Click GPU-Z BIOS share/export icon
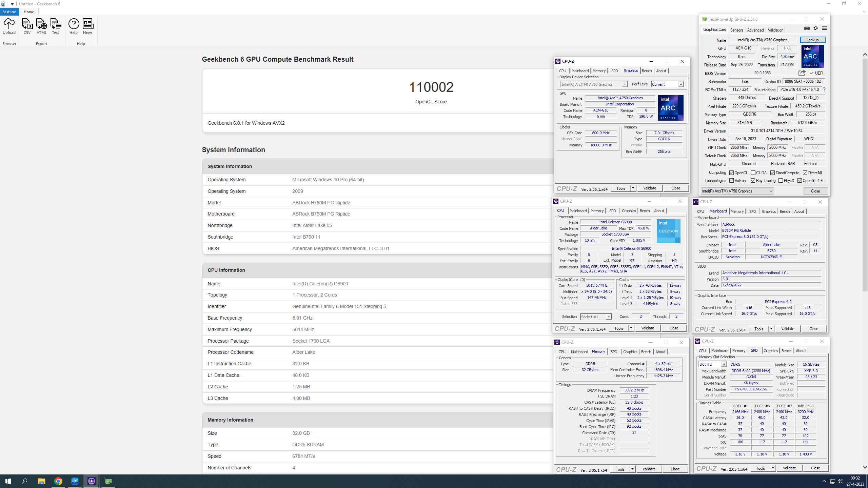 tap(802, 73)
